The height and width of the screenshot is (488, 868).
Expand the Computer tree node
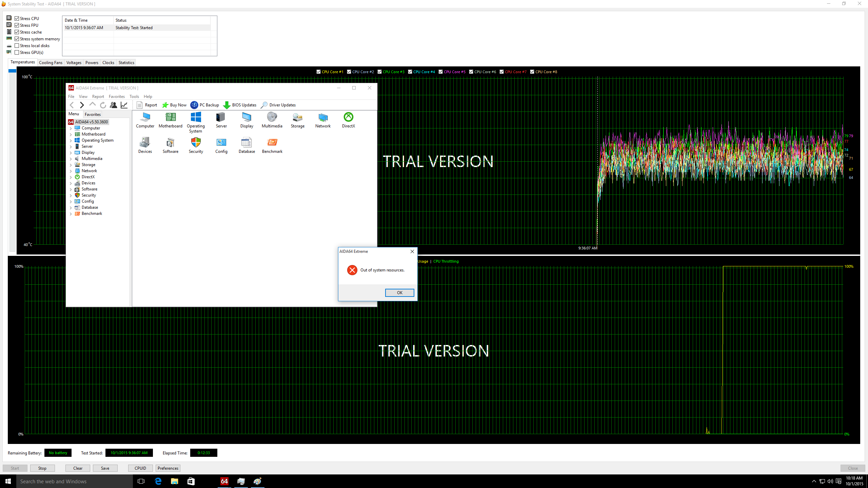coord(71,128)
